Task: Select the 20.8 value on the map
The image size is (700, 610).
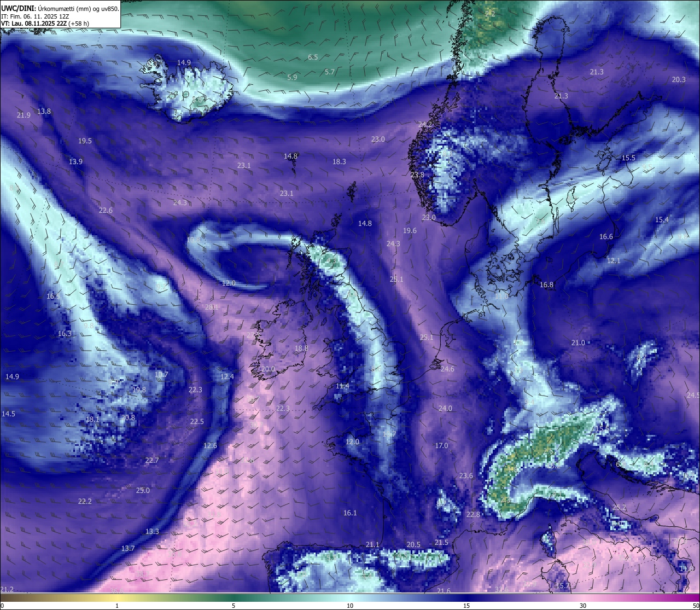Action: click(x=128, y=418)
